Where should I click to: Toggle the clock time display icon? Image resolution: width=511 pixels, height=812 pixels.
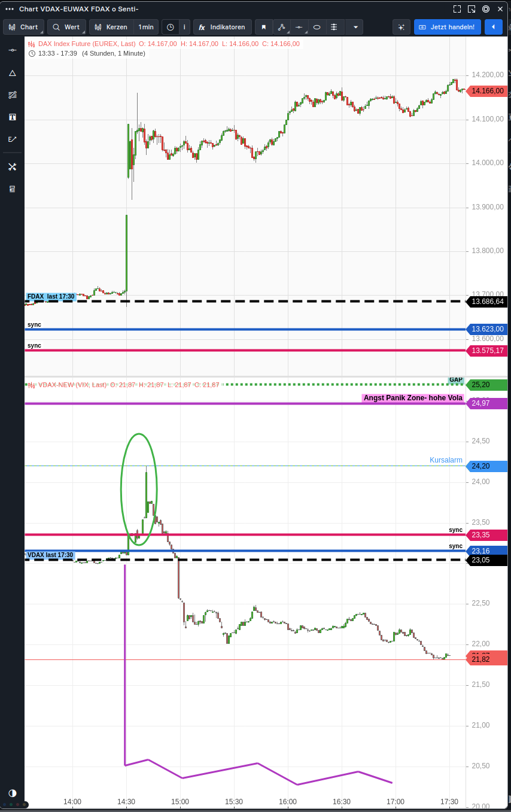tap(169, 27)
